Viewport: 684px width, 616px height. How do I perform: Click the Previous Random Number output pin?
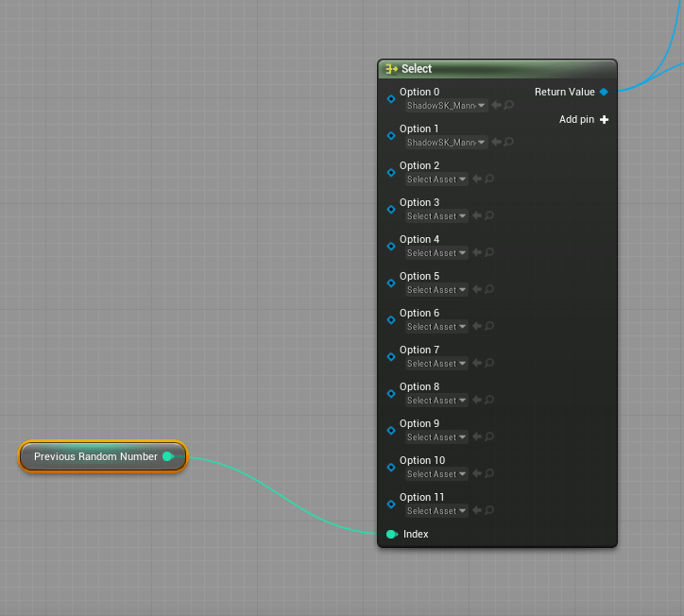167,456
